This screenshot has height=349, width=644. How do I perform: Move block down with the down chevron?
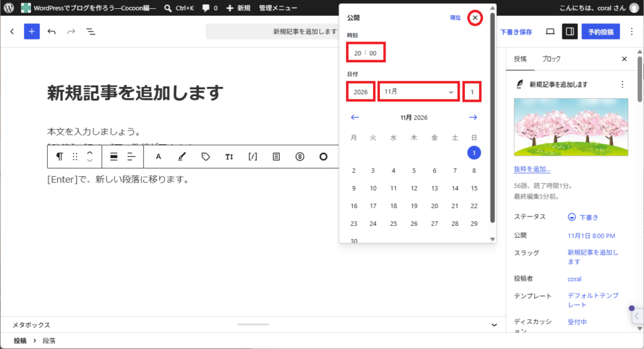(x=89, y=160)
